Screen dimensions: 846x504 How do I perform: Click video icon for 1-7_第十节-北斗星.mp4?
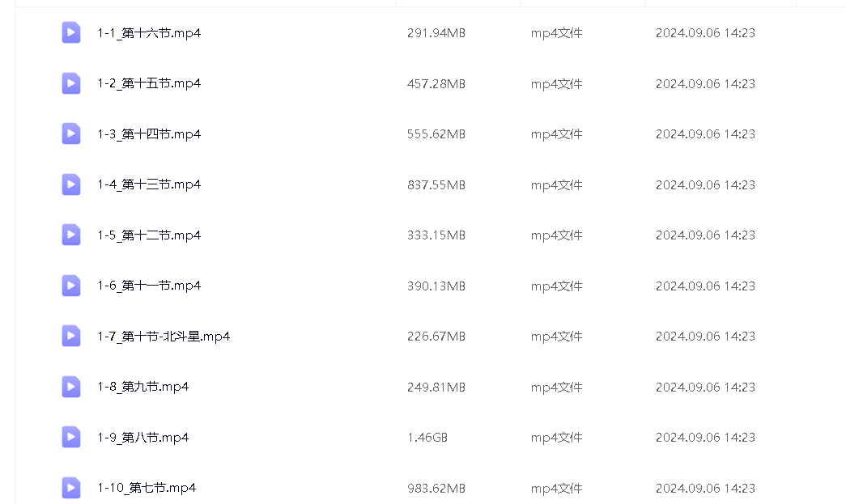(71, 337)
